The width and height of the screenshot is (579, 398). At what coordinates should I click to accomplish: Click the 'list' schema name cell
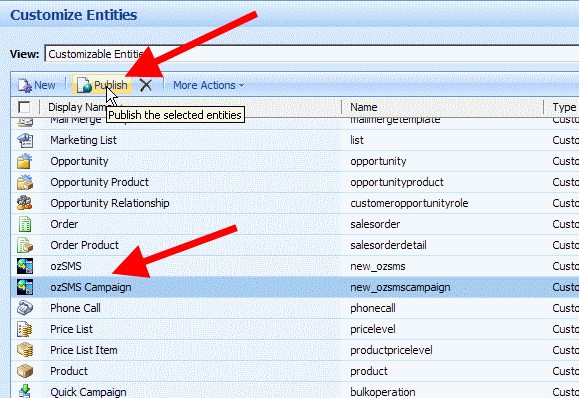pyautogui.click(x=357, y=140)
